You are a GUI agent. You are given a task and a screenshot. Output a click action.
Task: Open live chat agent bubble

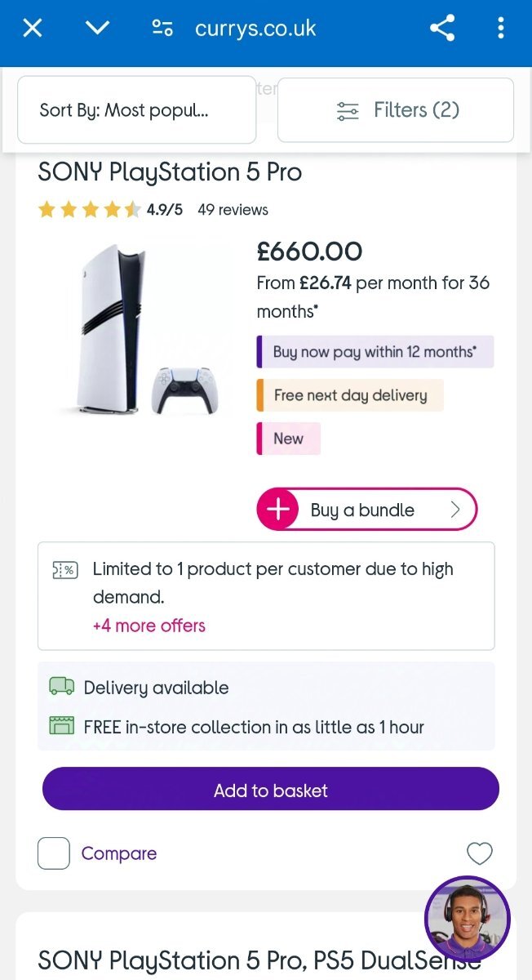pyautogui.click(x=467, y=918)
